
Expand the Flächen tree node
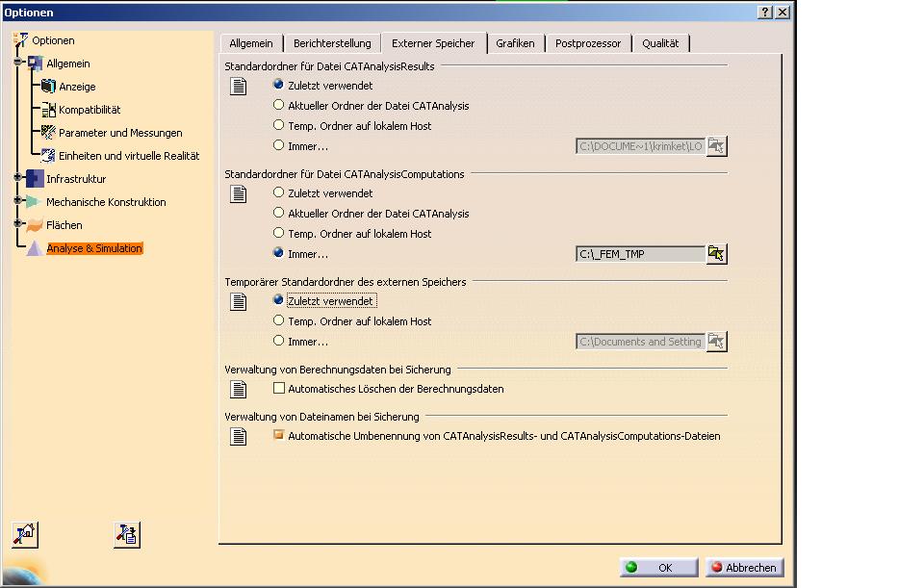coord(18,223)
